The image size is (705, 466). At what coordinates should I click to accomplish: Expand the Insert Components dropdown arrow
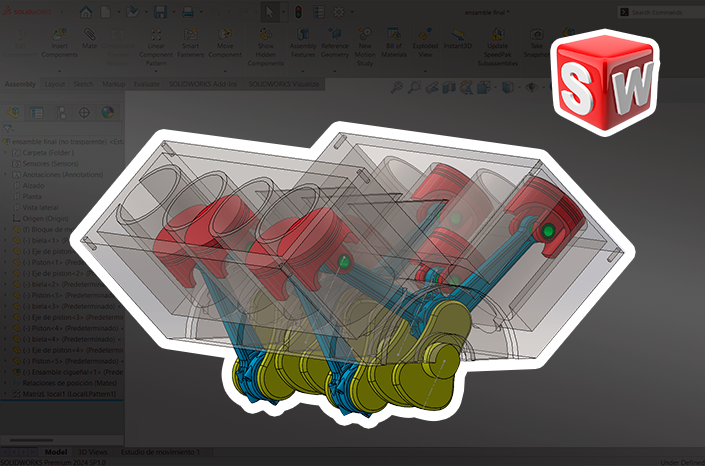(59, 71)
